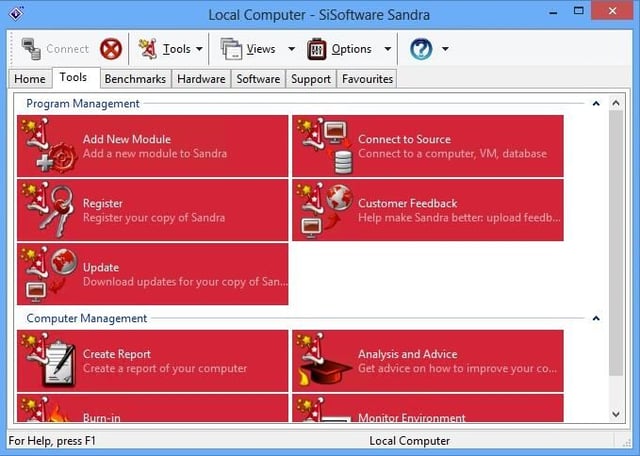Click 'Local Computer' in status bar
Image resolution: width=640 pixels, height=456 pixels.
point(409,441)
